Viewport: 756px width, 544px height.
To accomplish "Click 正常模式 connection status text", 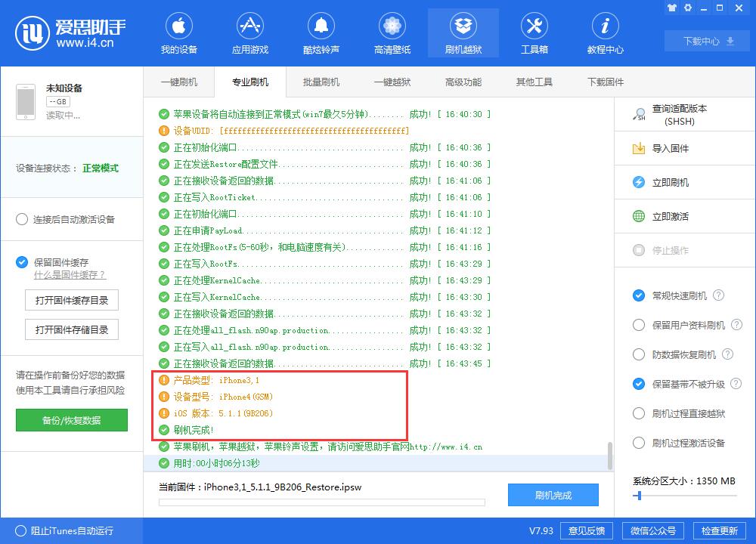I will [x=101, y=168].
